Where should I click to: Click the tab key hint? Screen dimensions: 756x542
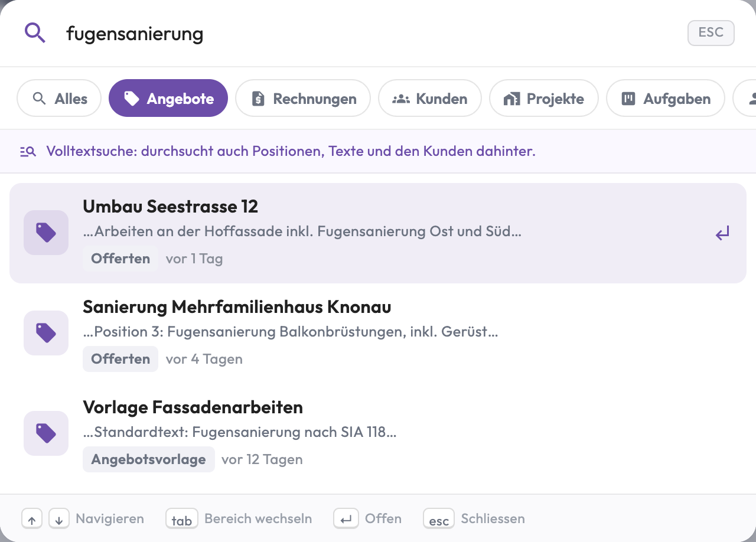click(x=182, y=519)
